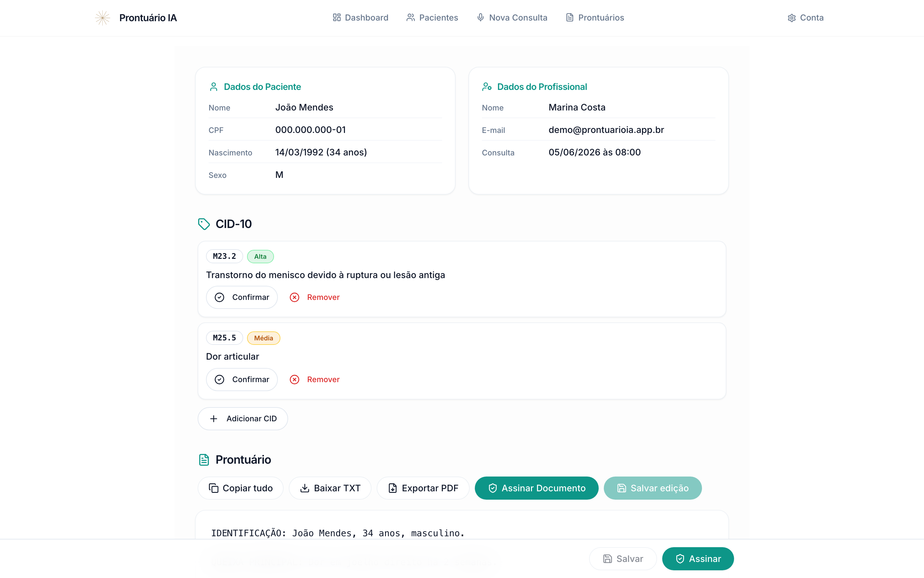Click the Prontuários document icon in navbar

(x=569, y=18)
